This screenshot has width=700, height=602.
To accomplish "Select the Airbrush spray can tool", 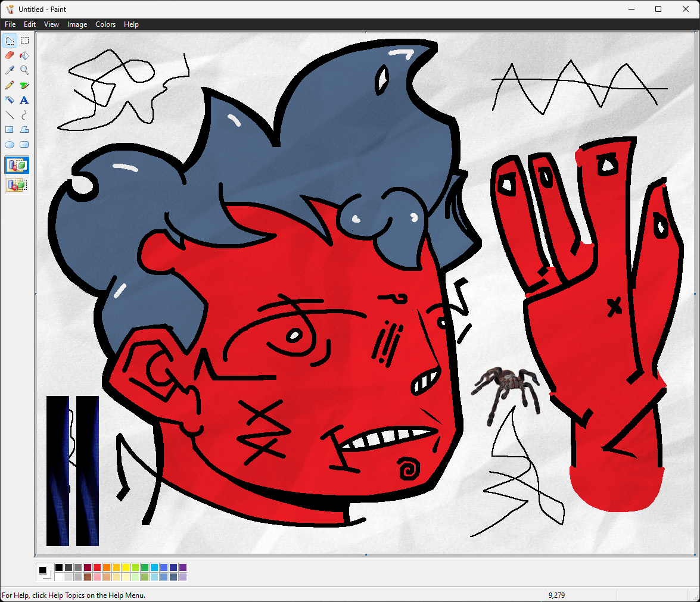I will coord(10,100).
